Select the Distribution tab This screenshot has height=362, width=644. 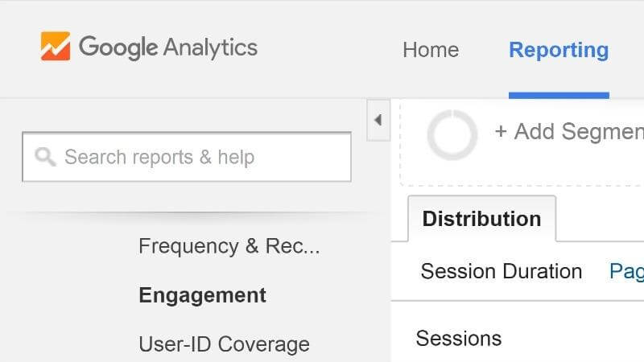pyautogui.click(x=481, y=218)
